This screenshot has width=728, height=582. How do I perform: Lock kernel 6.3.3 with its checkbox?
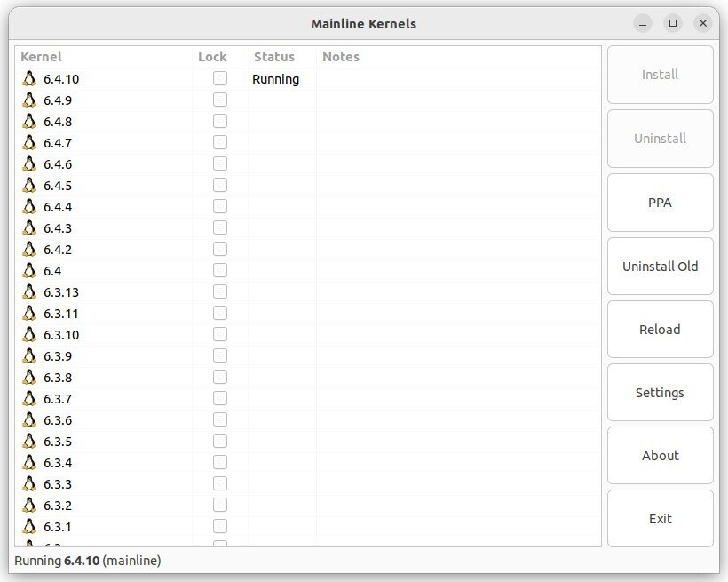(x=220, y=483)
